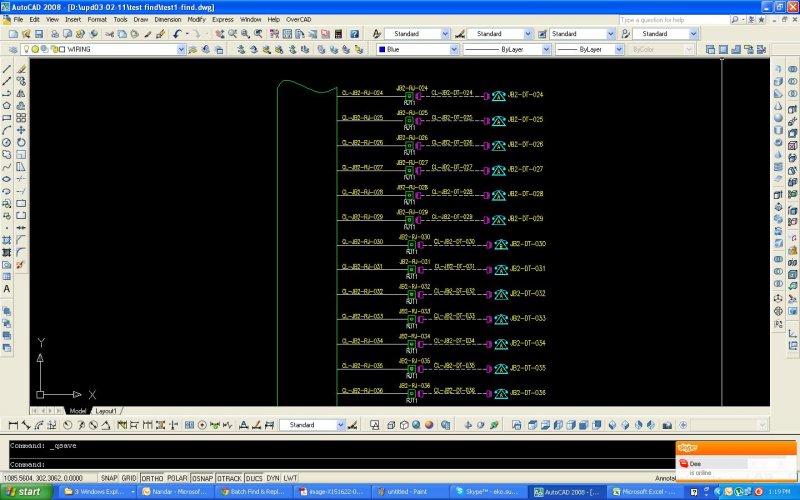Screen dimensions: 800x500
Task: Select the Copy object modify tool
Action: [21, 81]
